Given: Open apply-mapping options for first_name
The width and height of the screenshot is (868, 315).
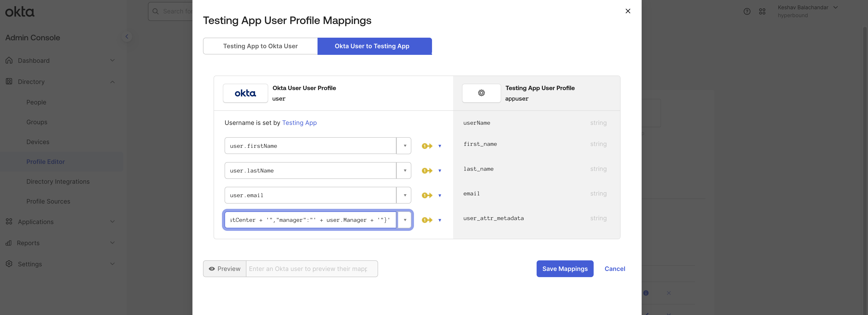Looking at the screenshot, I should (440, 146).
